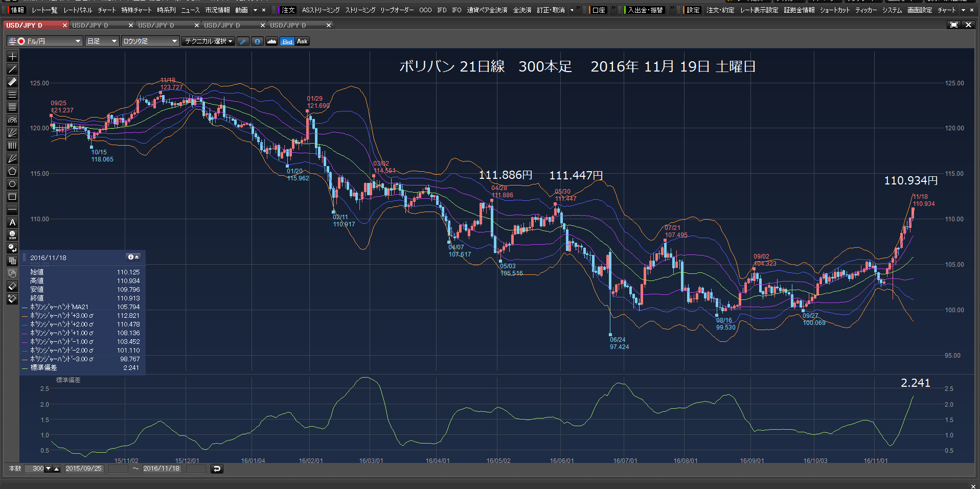Viewport: 980px width, 489px height.
Task: Click the 入出金・振替 button
Action: pyautogui.click(x=645, y=10)
